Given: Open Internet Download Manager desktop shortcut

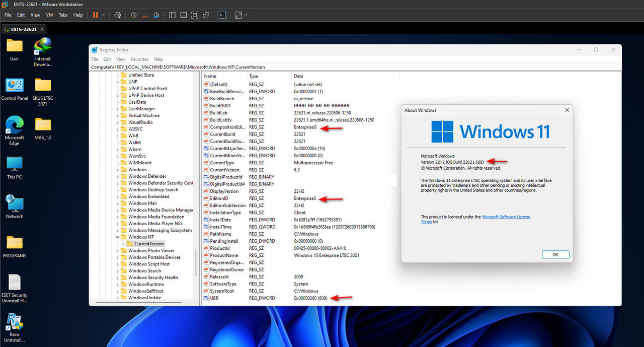Looking at the screenshot, I should coord(43,52).
